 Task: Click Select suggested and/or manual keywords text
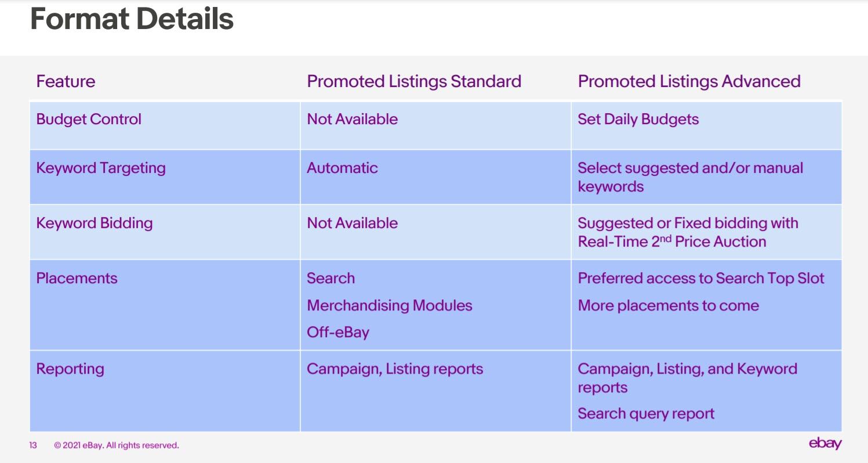tap(691, 177)
